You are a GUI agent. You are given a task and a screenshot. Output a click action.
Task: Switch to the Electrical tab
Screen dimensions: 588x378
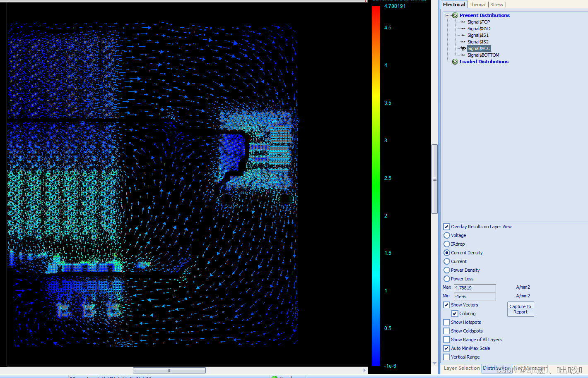point(454,5)
